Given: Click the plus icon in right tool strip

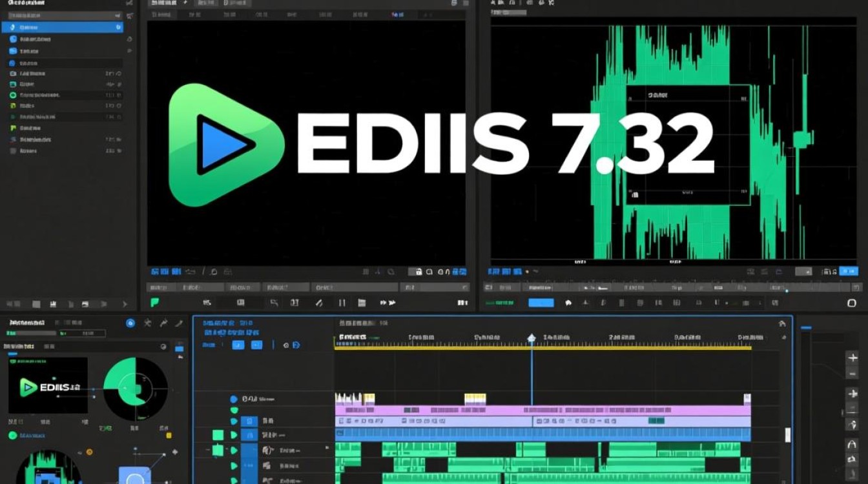Looking at the screenshot, I should tap(852, 358).
